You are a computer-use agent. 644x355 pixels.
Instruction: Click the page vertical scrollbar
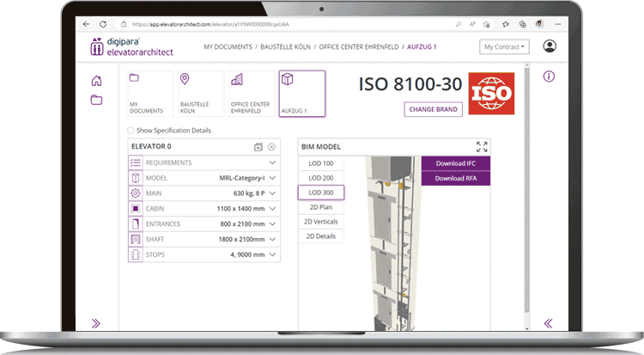click(527, 189)
